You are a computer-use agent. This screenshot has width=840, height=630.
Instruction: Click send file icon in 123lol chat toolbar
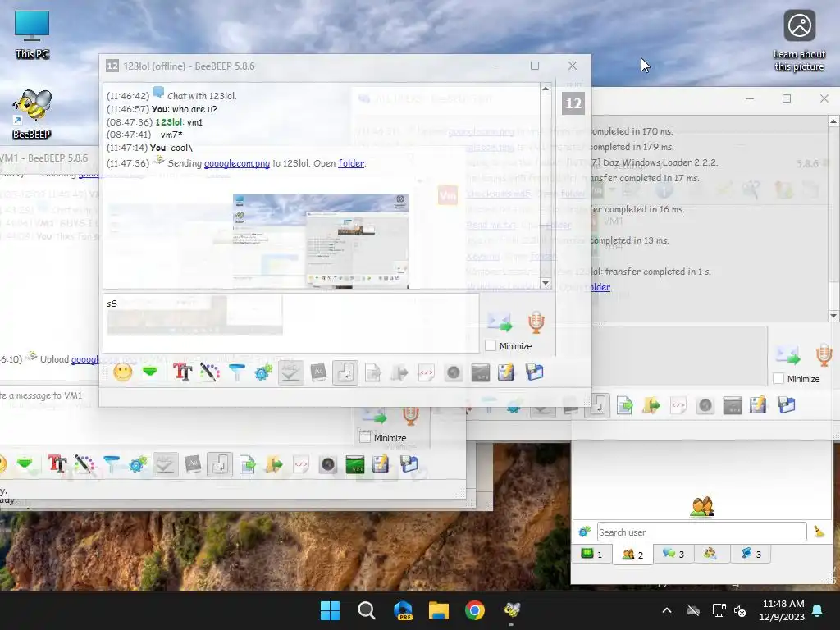pos(373,372)
